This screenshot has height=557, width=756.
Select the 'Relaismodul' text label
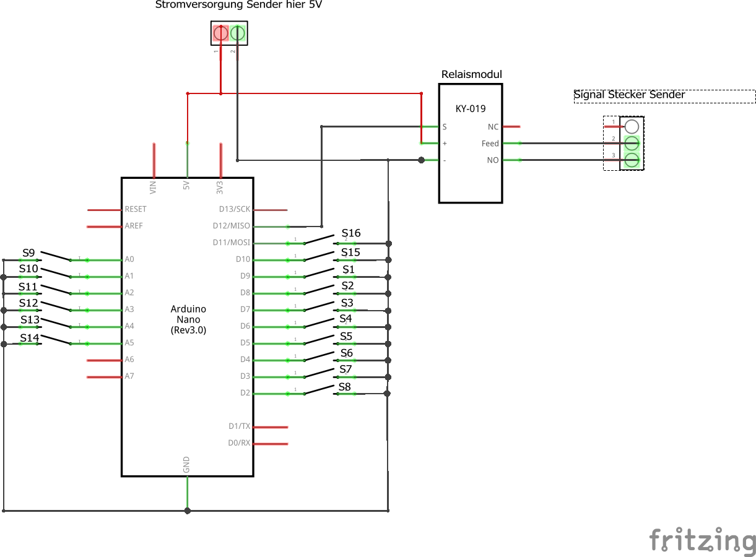[471, 74]
